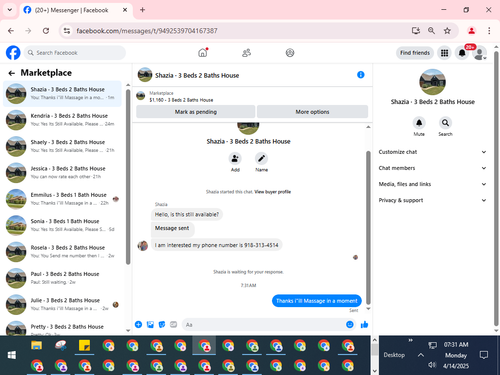Search in conversation using magnifier icon
500x375 pixels.
pyautogui.click(x=445, y=123)
